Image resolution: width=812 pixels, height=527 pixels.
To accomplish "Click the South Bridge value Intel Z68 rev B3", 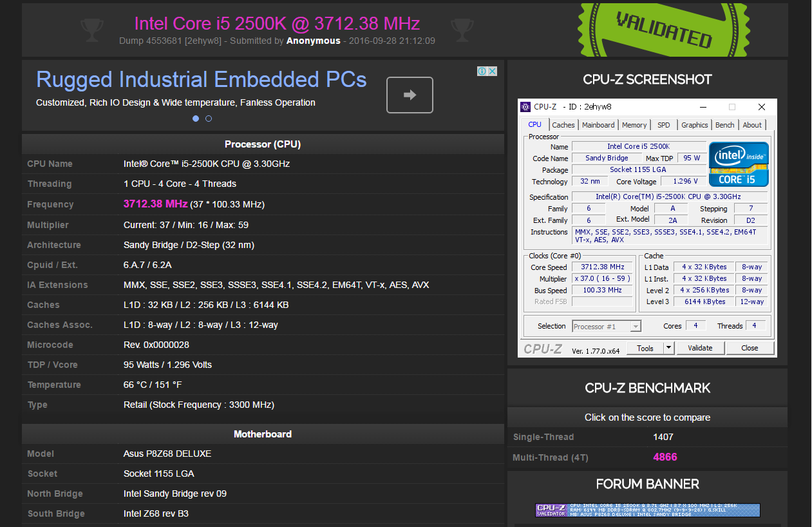I will [156, 513].
